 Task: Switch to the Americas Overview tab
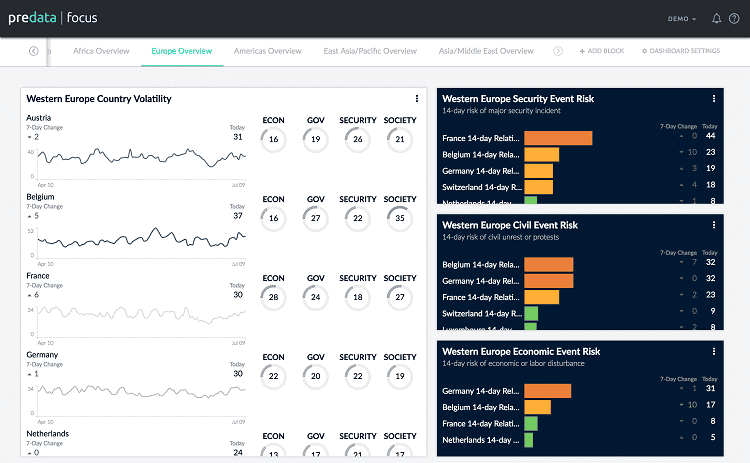[x=267, y=51]
